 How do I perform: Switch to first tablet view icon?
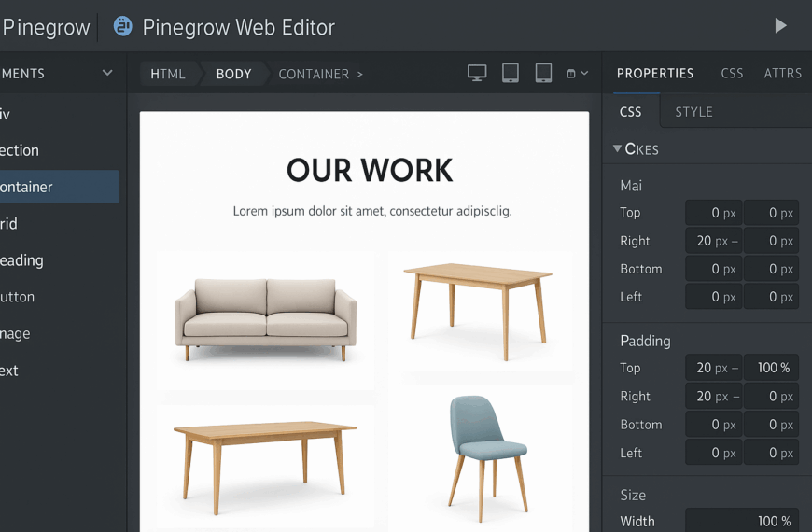tap(511, 73)
